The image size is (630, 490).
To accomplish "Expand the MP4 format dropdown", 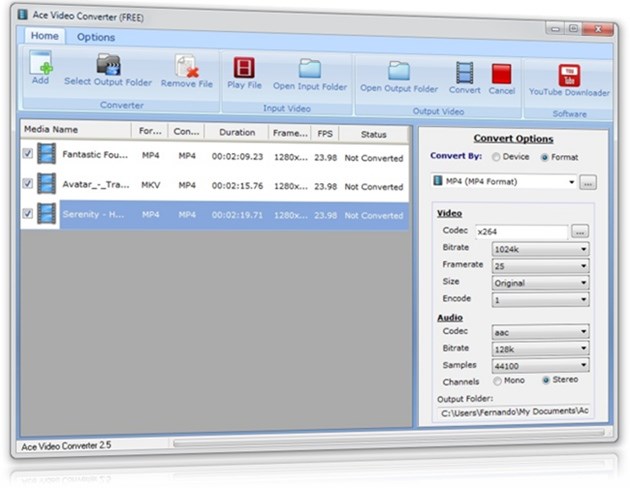I will pyautogui.click(x=571, y=183).
